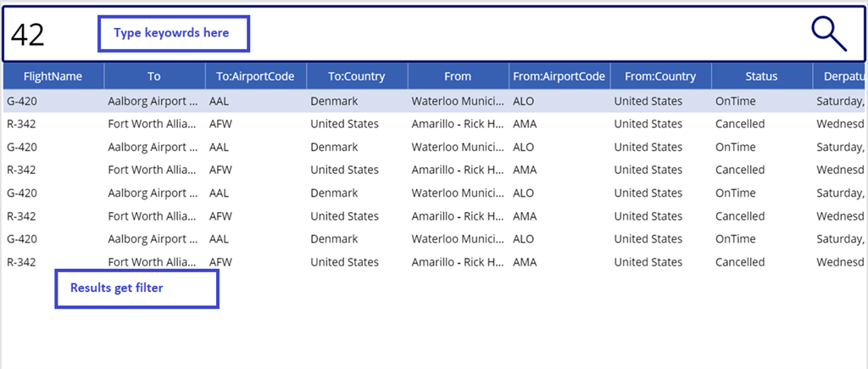Select the FlightName column header
The image size is (868, 369).
pyautogui.click(x=53, y=76)
